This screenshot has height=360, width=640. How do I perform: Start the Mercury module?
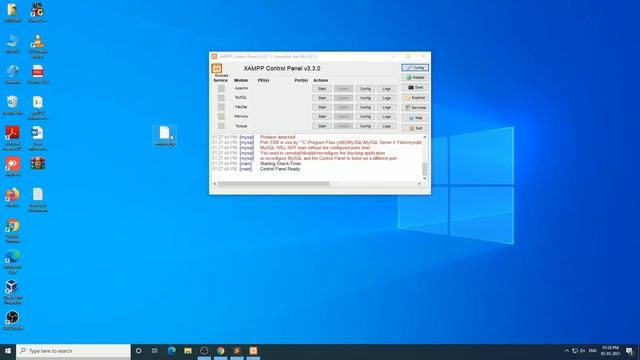(x=322, y=117)
